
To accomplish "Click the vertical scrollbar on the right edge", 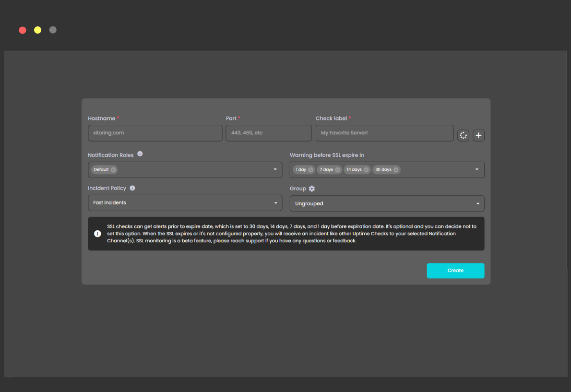I will pos(567,160).
